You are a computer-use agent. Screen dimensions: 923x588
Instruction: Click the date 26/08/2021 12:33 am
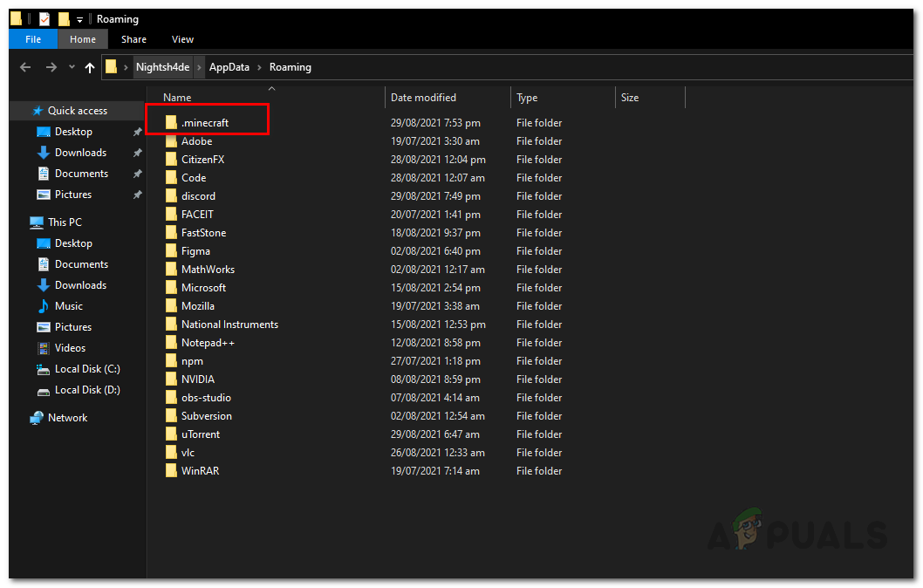coord(437,453)
